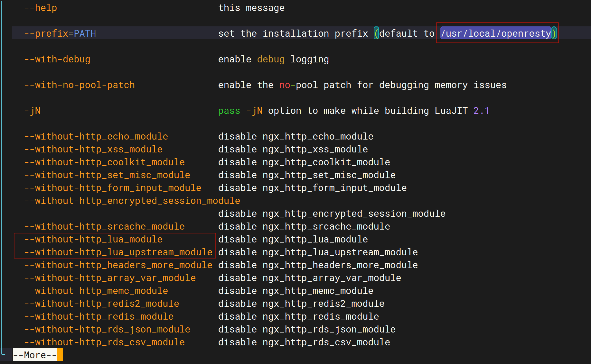Click --without-http_lua_upstream_module flag
Viewport: 591px width, 364px height.
[x=118, y=252]
